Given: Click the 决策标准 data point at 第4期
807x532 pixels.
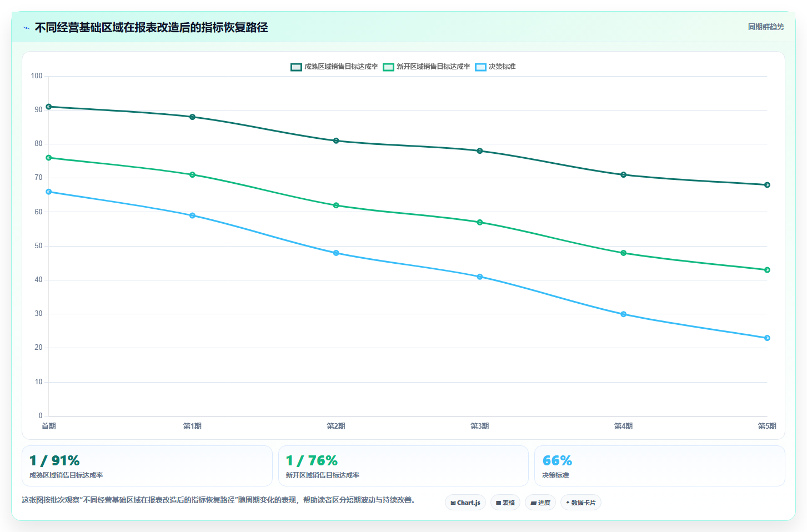Looking at the screenshot, I should tap(623, 314).
